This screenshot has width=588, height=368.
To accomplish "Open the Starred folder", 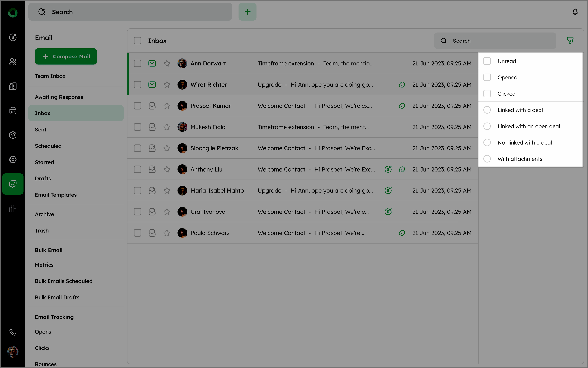I will coord(44,162).
